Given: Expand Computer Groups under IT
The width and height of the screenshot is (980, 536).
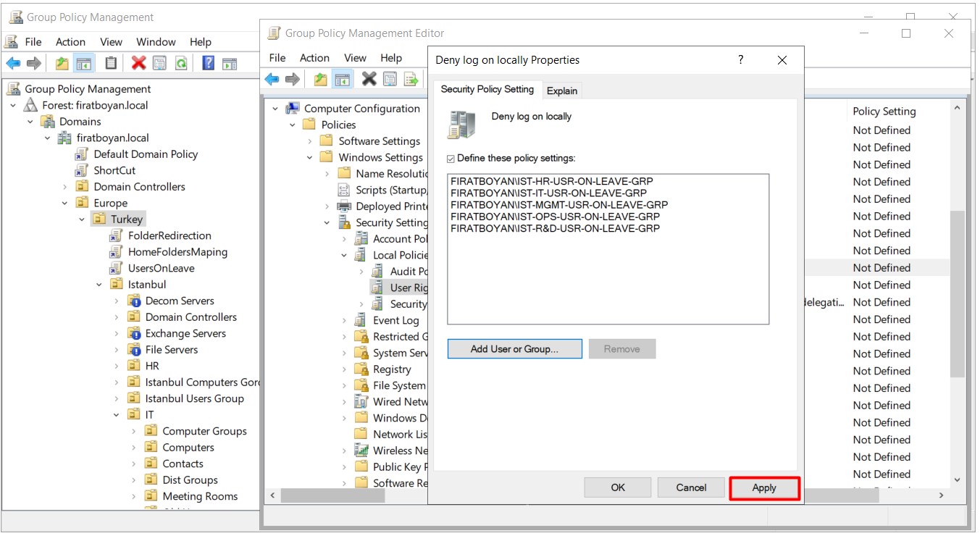Looking at the screenshot, I should (x=134, y=431).
